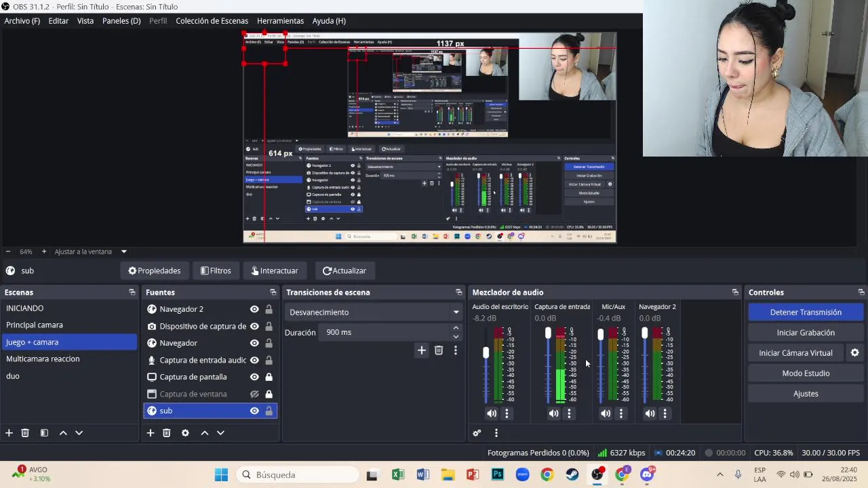
Task: Increase transition duration with up arrow
Action: [x=456, y=329]
